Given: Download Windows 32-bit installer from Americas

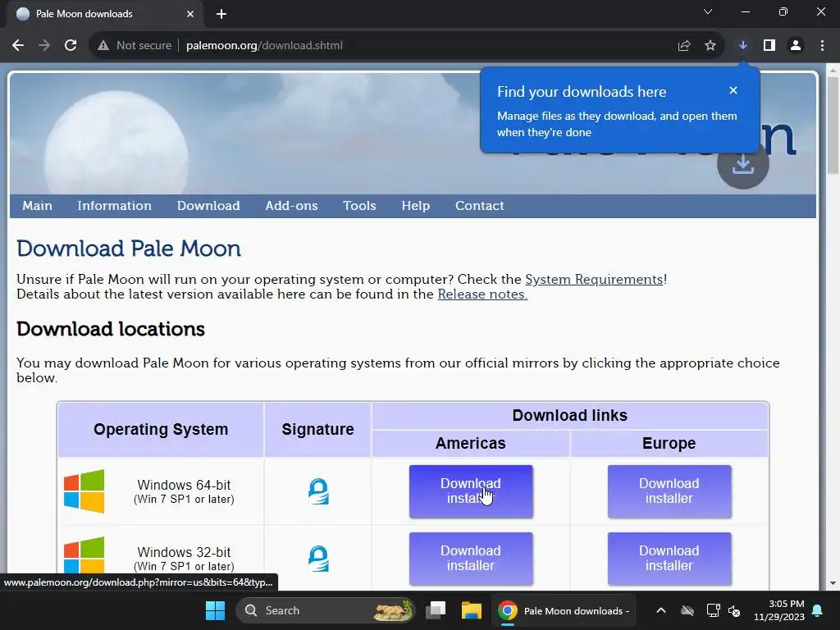Looking at the screenshot, I should click(471, 558).
